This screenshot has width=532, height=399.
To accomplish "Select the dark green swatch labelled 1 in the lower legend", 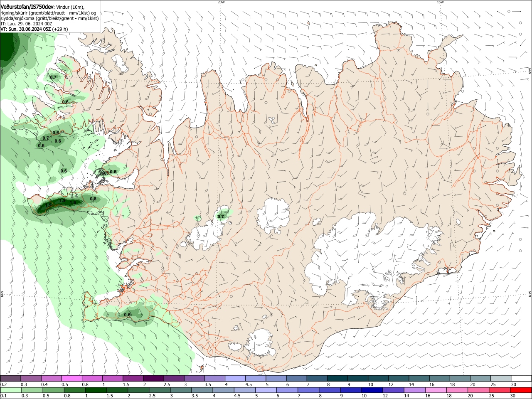I will (96, 390).
